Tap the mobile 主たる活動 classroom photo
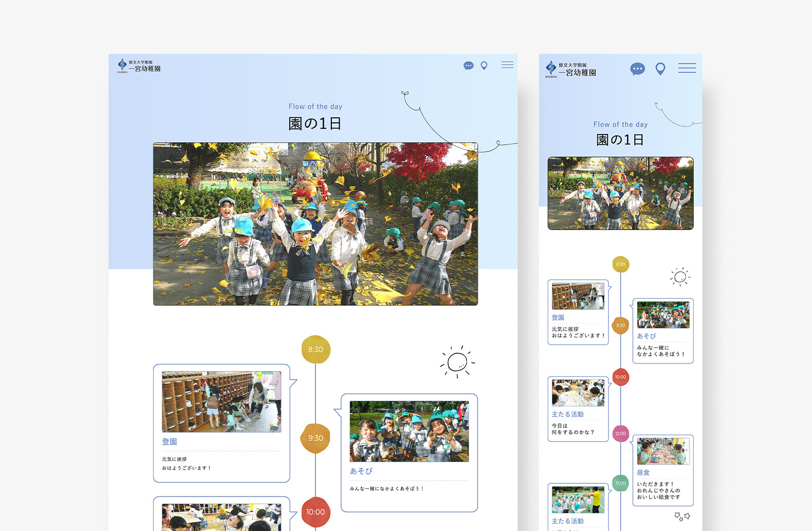Viewport: 812px width, 531px height. point(578,393)
